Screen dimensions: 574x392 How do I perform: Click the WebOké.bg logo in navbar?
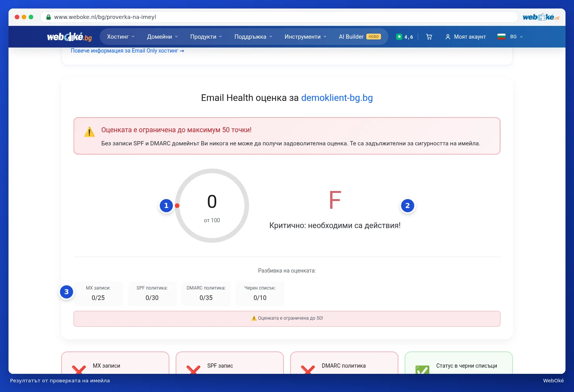pos(70,37)
